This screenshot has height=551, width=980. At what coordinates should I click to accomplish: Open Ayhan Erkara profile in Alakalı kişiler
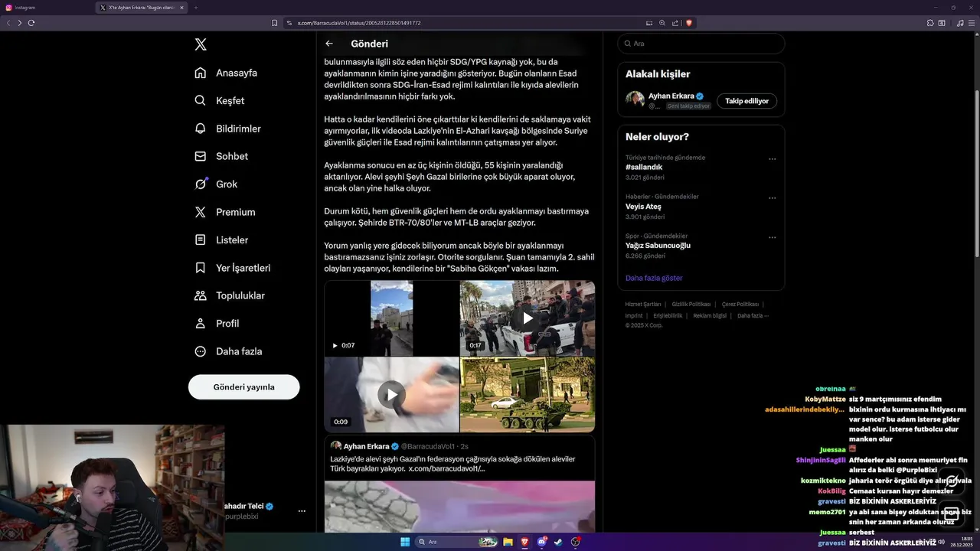(x=671, y=96)
